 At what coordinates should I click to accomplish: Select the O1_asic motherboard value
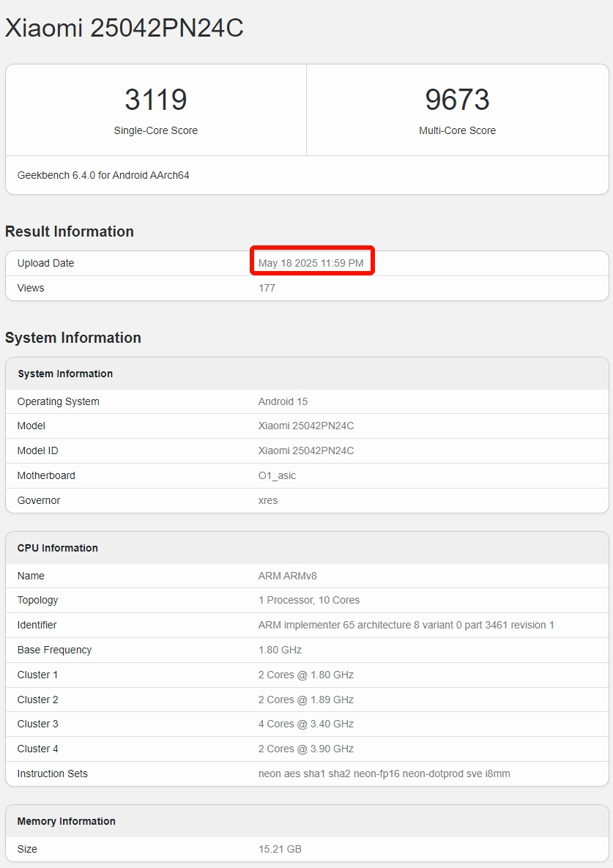coord(277,475)
